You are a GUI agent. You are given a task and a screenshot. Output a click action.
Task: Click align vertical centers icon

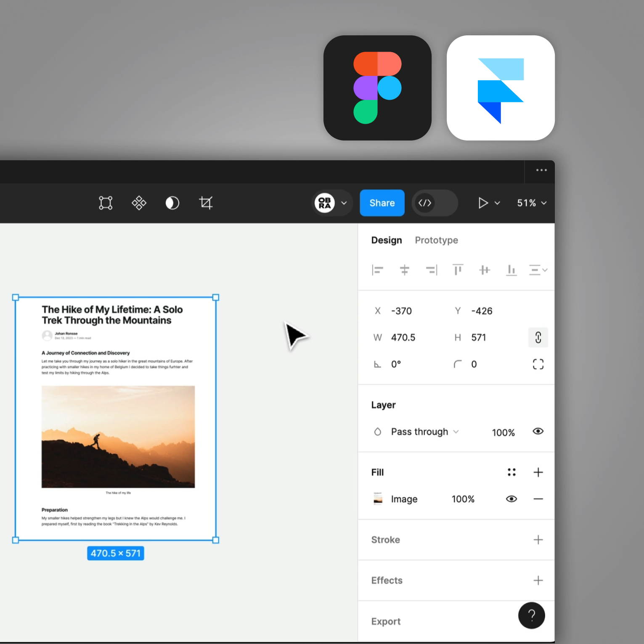[x=485, y=270]
